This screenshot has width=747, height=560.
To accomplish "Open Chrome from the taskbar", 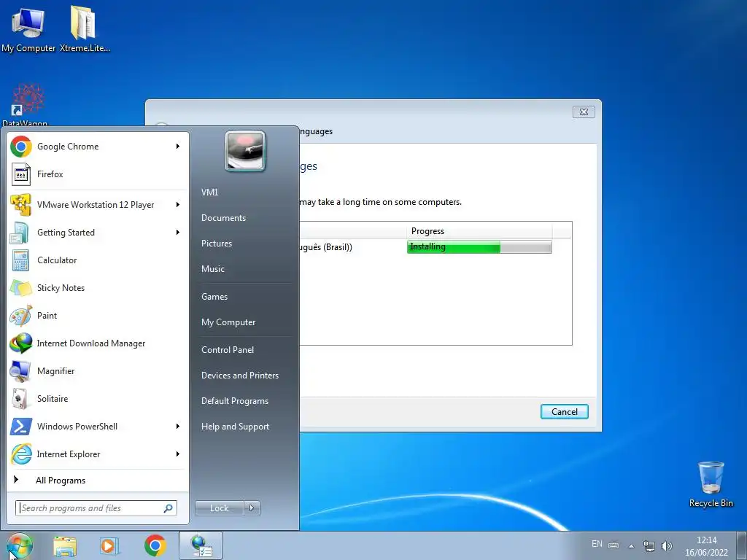I will pyautogui.click(x=155, y=545).
